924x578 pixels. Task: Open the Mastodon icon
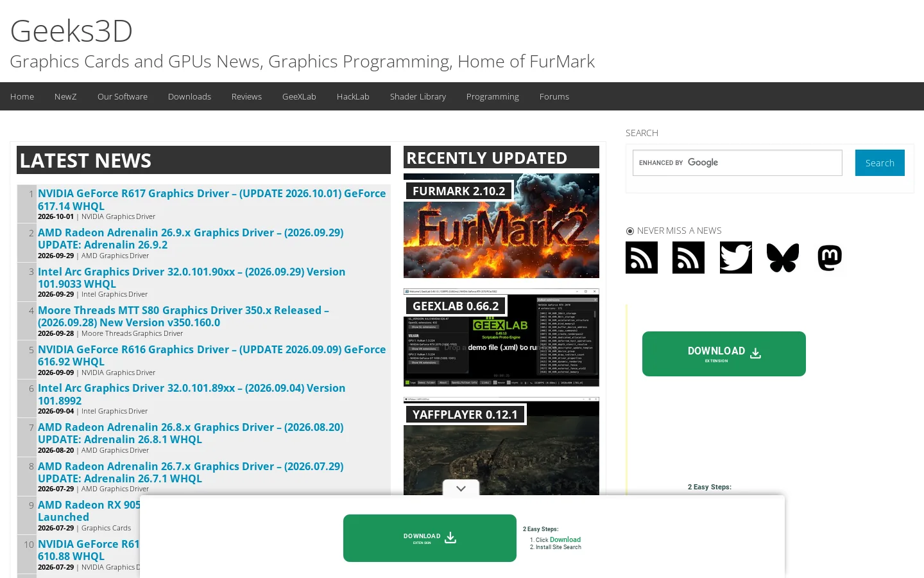tap(830, 258)
